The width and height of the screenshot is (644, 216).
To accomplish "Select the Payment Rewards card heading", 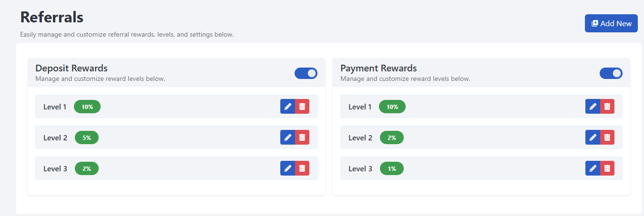I will [x=378, y=68].
